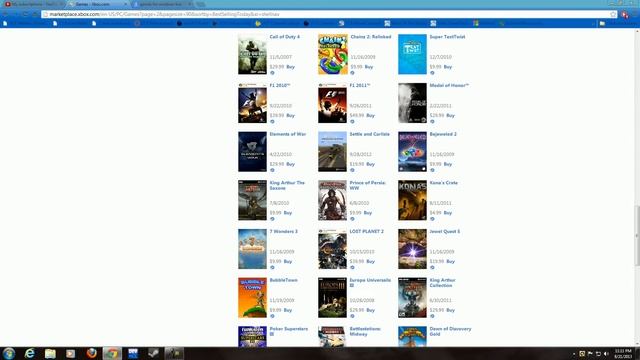Click Buy for Bejeweled 2
Screen dimensions: 640x360
(x=448, y=164)
